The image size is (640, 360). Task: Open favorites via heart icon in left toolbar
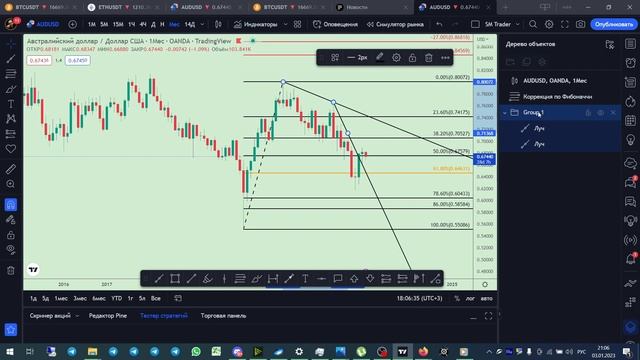point(11,149)
